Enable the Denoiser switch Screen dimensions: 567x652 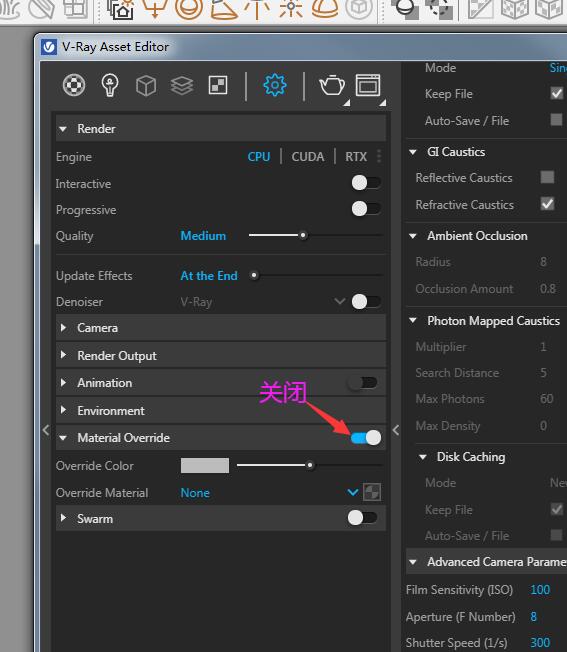(x=366, y=301)
